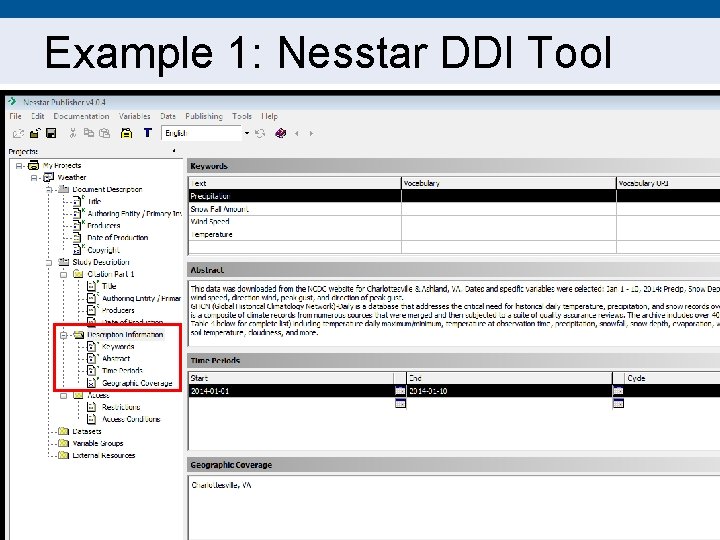Image resolution: width=720 pixels, height=540 pixels.
Task: Select Keywords in the project tree
Action: pyautogui.click(x=118, y=346)
